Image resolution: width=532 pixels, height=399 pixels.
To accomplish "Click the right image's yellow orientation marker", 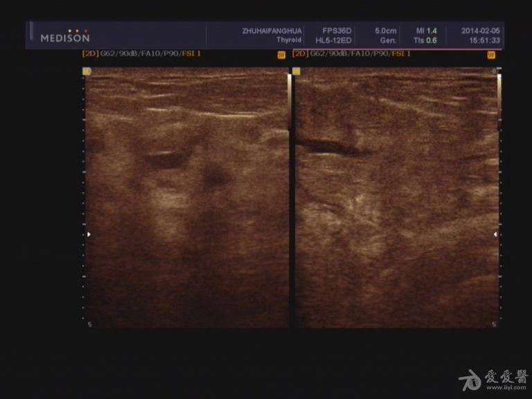I will (296, 71).
